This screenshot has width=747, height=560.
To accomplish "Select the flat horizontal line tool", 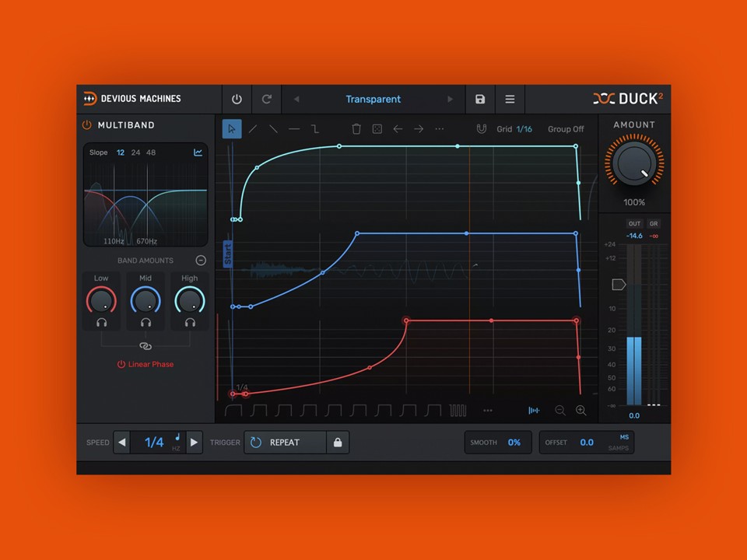I will tap(294, 129).
